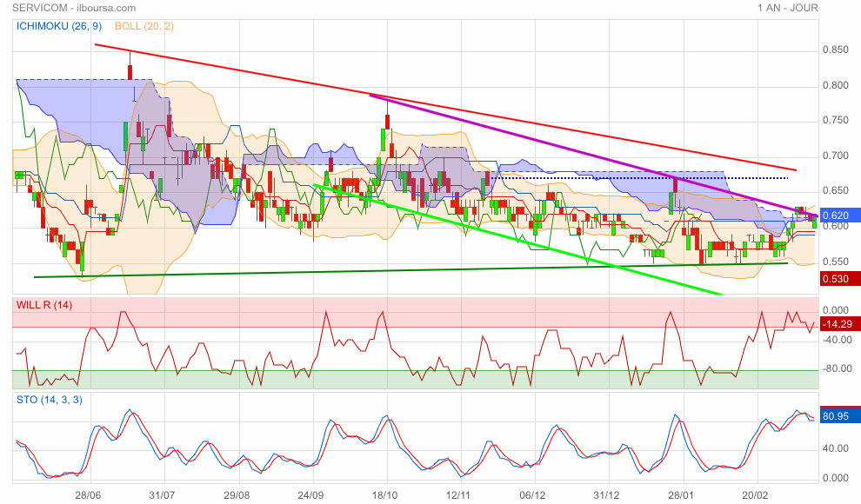
Task: Click the 0.700 price axis label
Action: point(835,156)
